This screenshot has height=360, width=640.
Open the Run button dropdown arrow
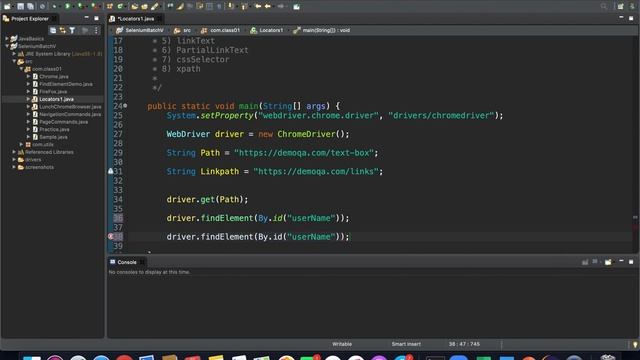(73, 6)
